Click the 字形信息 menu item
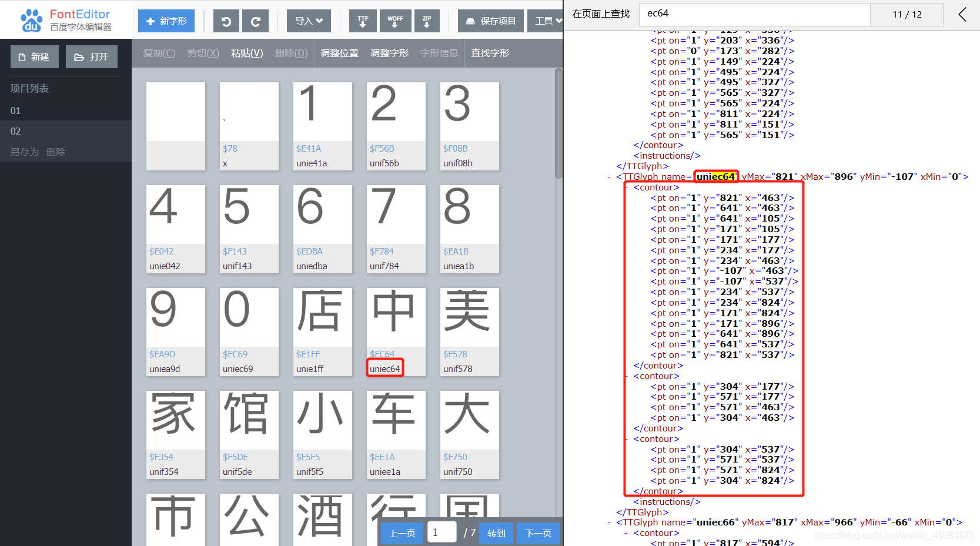Viewport: 980px width, 546px height. [439, 53]
